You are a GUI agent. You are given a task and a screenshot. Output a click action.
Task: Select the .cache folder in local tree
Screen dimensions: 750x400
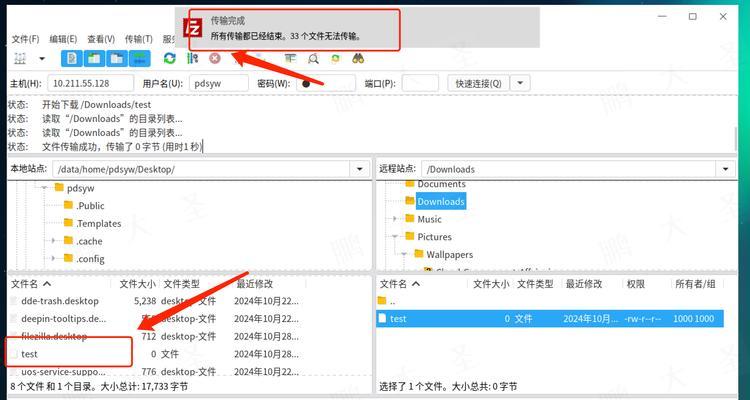(x=89, y=241)
